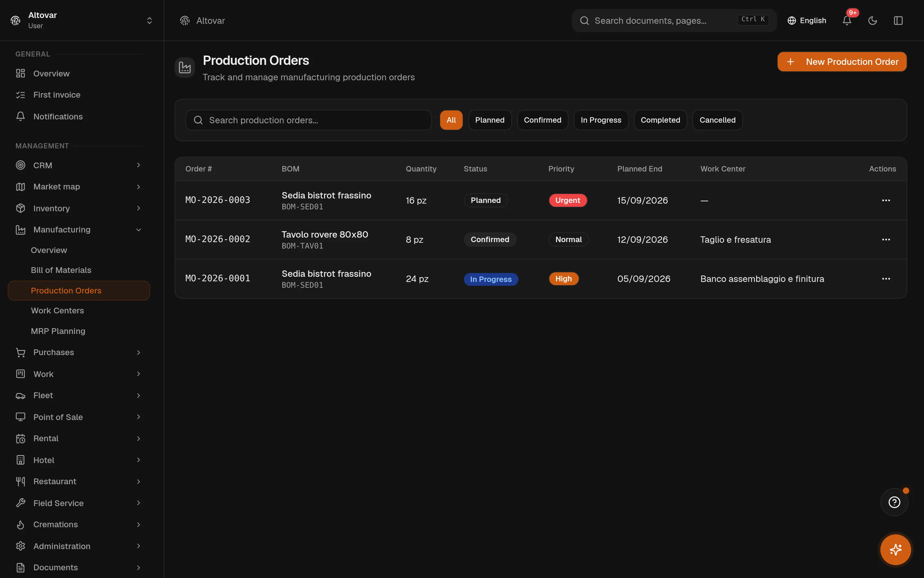
Task: Click the Field Service wrench icon
Action: [21, 503]
